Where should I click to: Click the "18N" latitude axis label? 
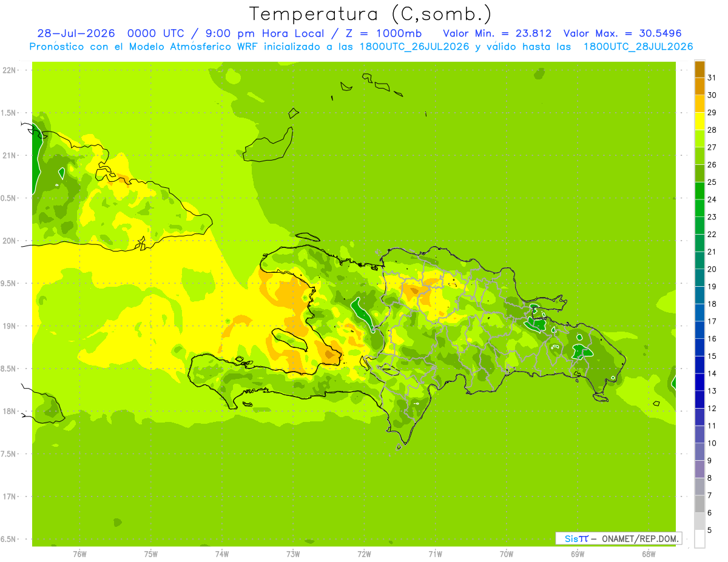10,412
